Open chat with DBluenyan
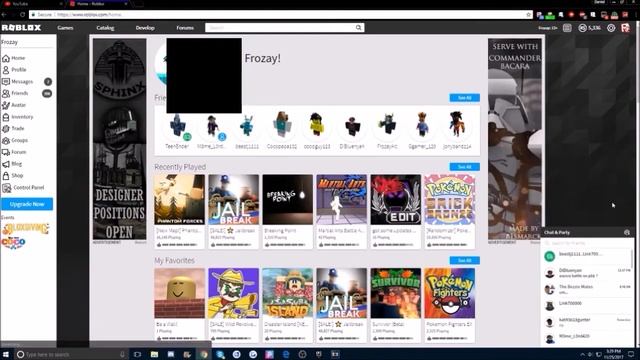This screenshot has width=640, height=360. click(x=587, y=273)
